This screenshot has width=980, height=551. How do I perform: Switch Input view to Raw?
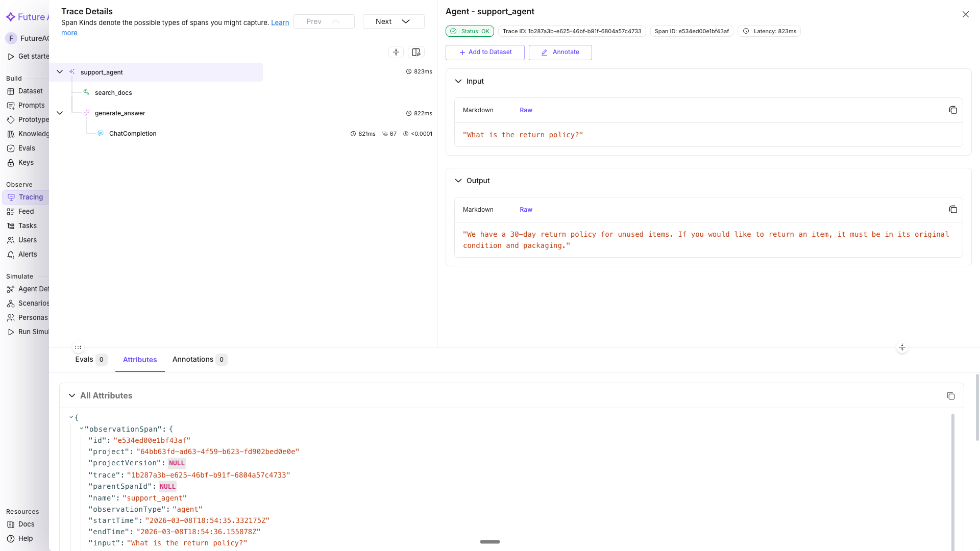tap(526, 110)
